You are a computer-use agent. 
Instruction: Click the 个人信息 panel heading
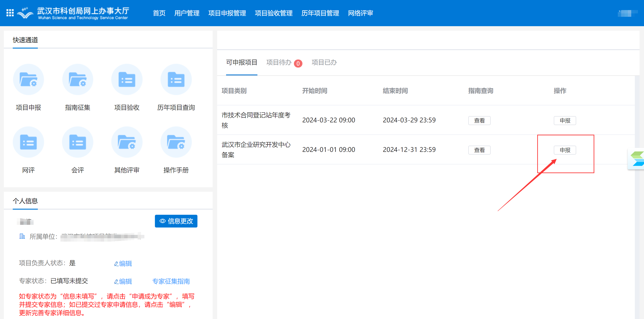(25, 201)
